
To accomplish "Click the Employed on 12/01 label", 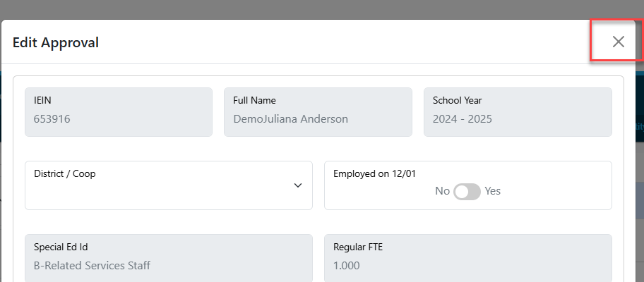I will click(x=374, y=174).
